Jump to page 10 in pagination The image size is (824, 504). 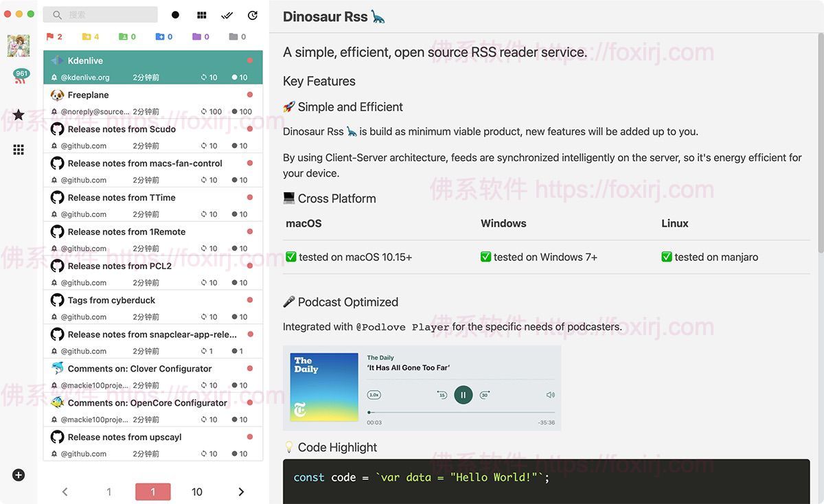[x=197, y=492]
